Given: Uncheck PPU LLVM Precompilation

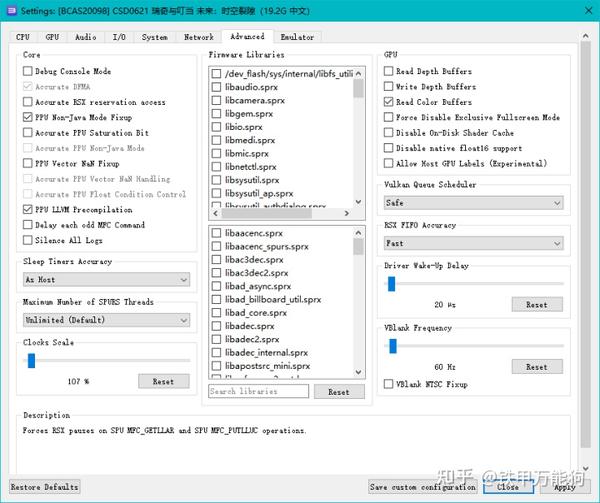Looking at the screenshot, I should (x=28, y=210).
